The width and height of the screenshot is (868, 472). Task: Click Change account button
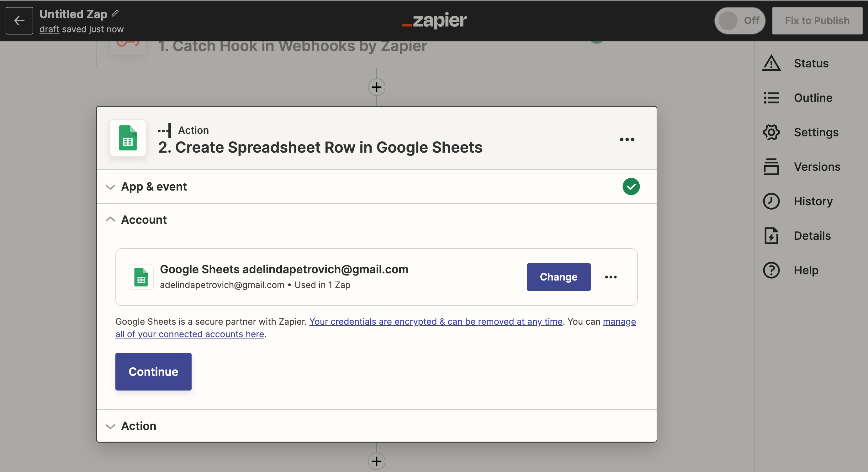coord(558,277)
